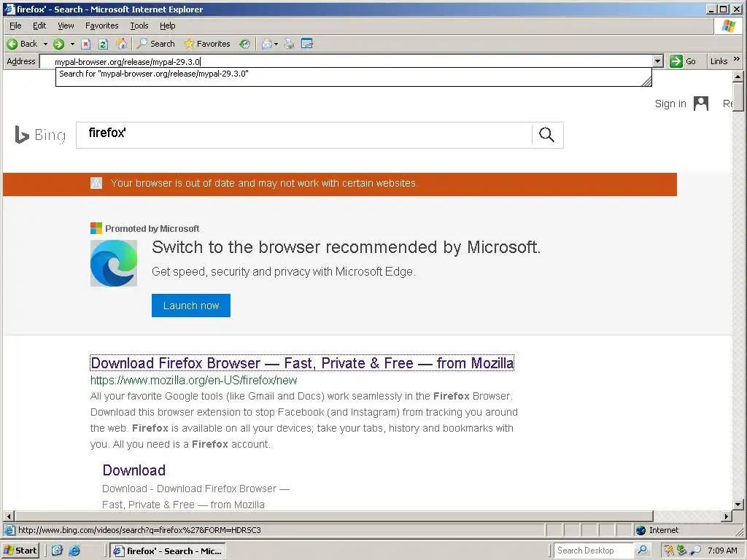Open History from the toolbar icon

(x=244, y=44)
